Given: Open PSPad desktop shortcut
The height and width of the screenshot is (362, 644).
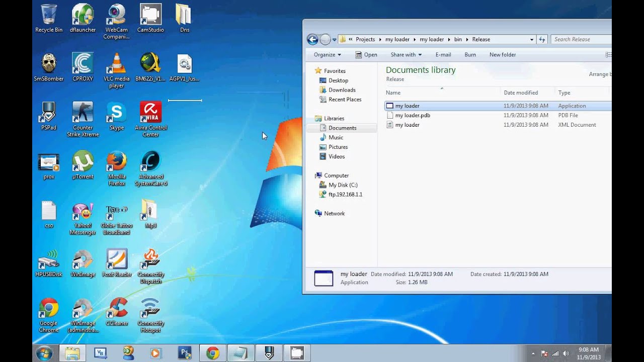Looking at the screenshot, I should tap(49, 116).
